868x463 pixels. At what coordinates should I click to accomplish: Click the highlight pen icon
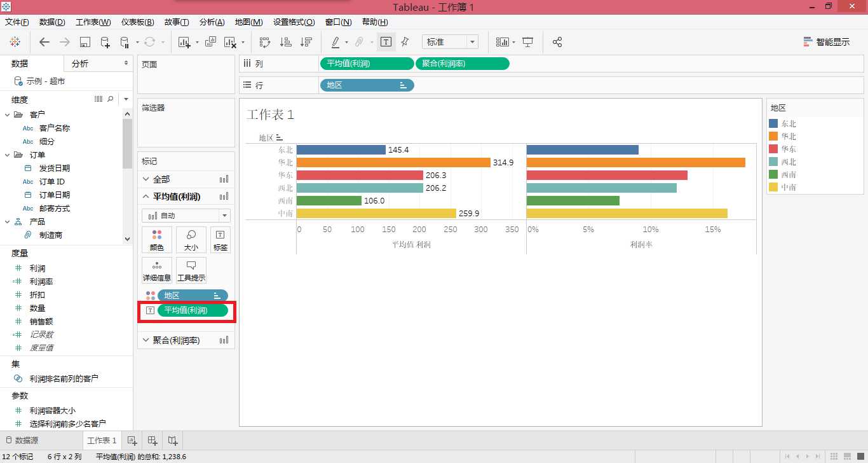click(336, 42)
